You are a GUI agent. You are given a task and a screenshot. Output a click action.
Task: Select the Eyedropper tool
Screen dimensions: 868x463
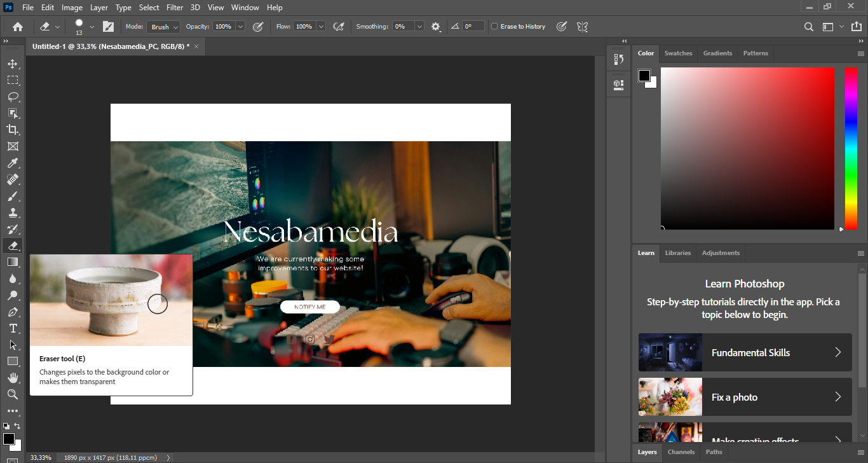13,163
